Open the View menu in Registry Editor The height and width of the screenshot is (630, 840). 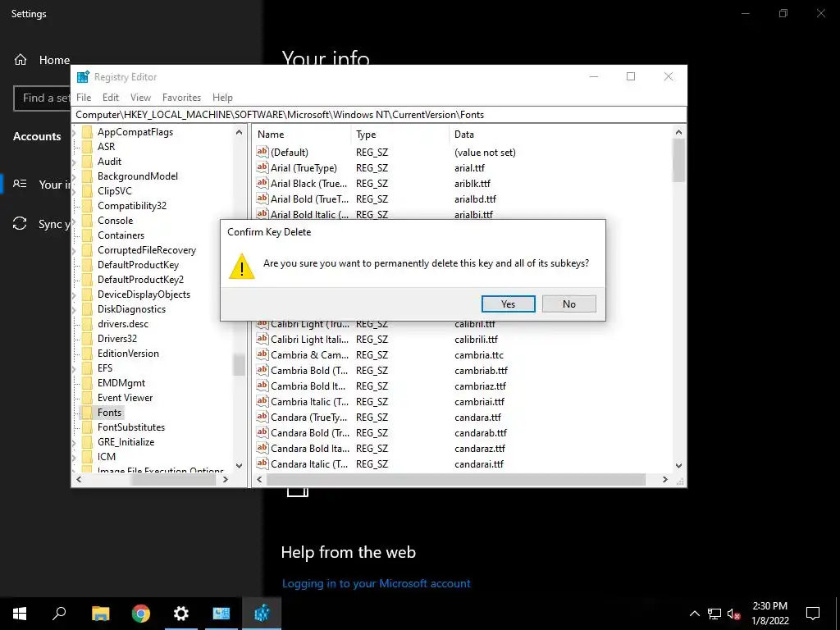[x=140, y=98]
